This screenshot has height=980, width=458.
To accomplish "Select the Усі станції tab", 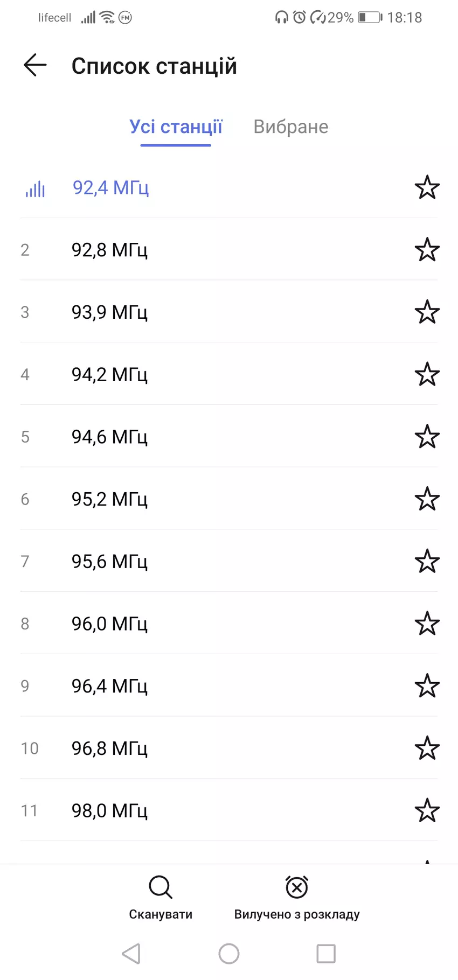I will point(176,127).
